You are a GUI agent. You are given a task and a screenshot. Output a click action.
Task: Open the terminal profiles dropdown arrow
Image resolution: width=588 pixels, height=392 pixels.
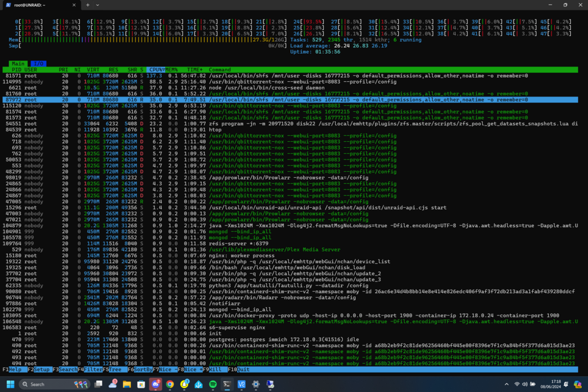click(98, 5)
